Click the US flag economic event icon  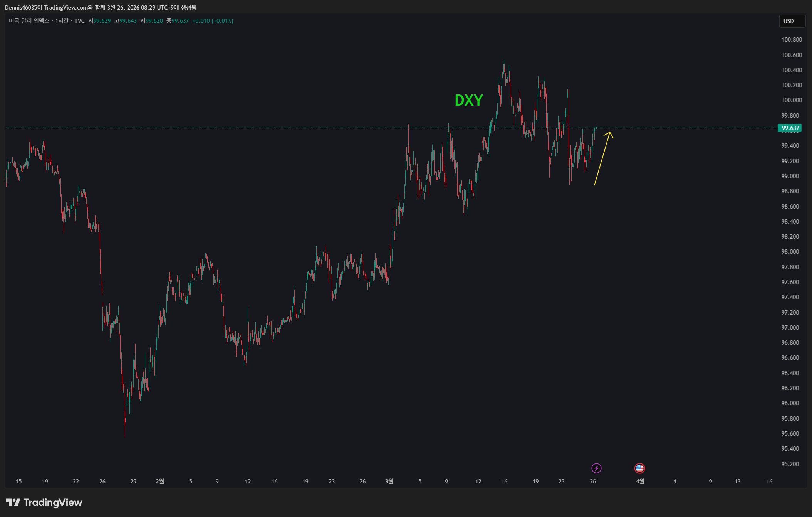tap(639, 468)
